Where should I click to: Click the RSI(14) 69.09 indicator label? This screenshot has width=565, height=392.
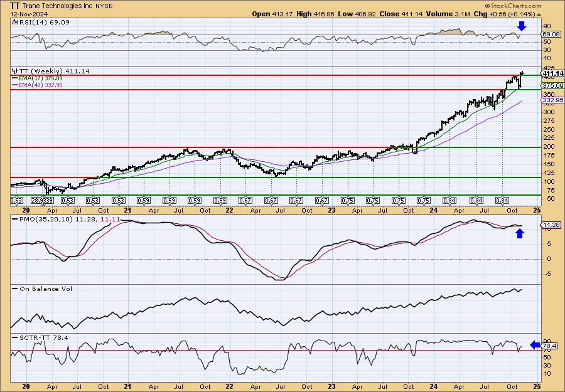click(x=43, y=22)
